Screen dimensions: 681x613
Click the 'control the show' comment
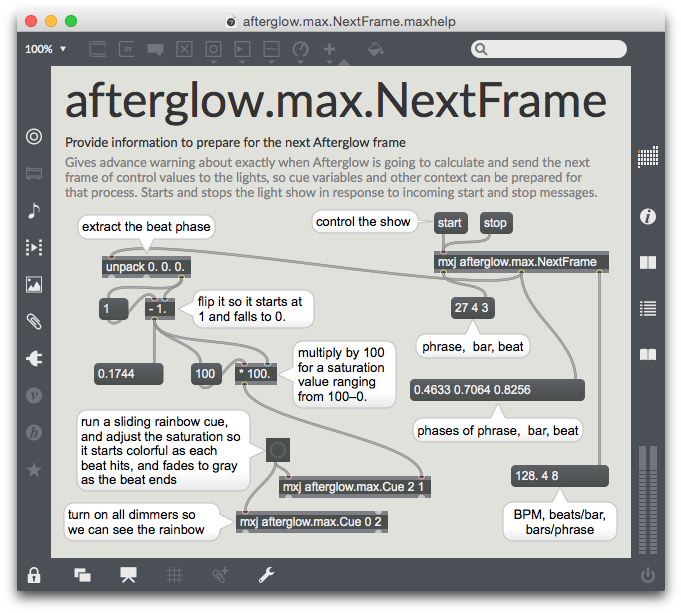[364, 222]
